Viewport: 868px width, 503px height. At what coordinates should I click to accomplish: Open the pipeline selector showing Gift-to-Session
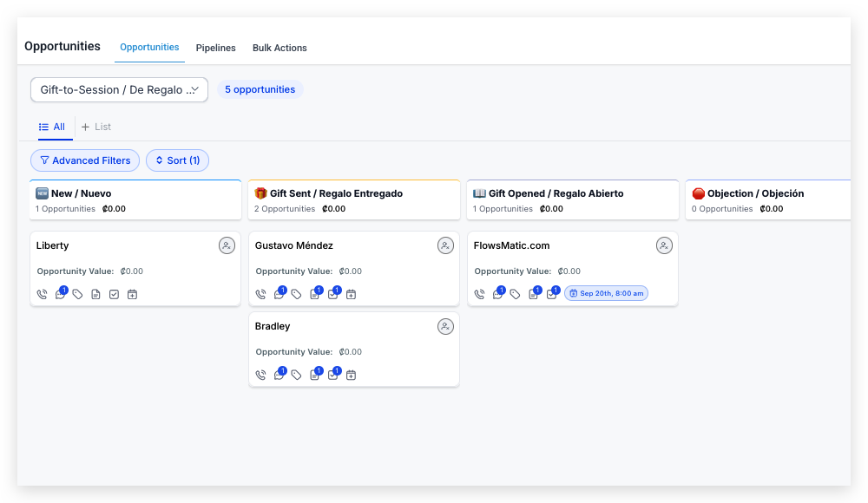coord(119,89)
